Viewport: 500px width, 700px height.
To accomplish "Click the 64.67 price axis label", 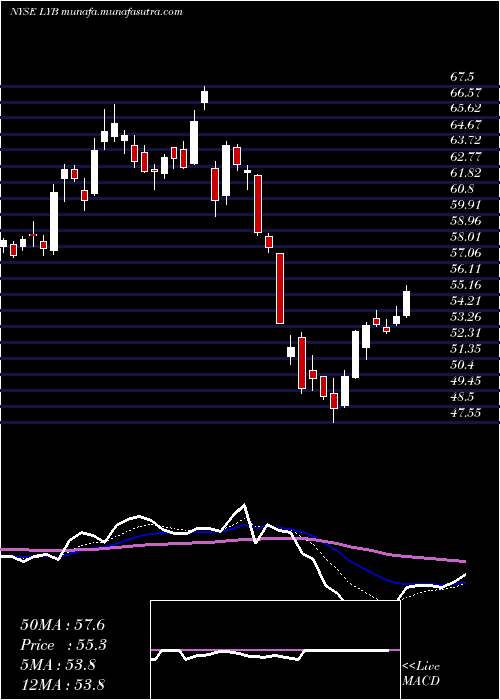I will (x=465, y=125).
